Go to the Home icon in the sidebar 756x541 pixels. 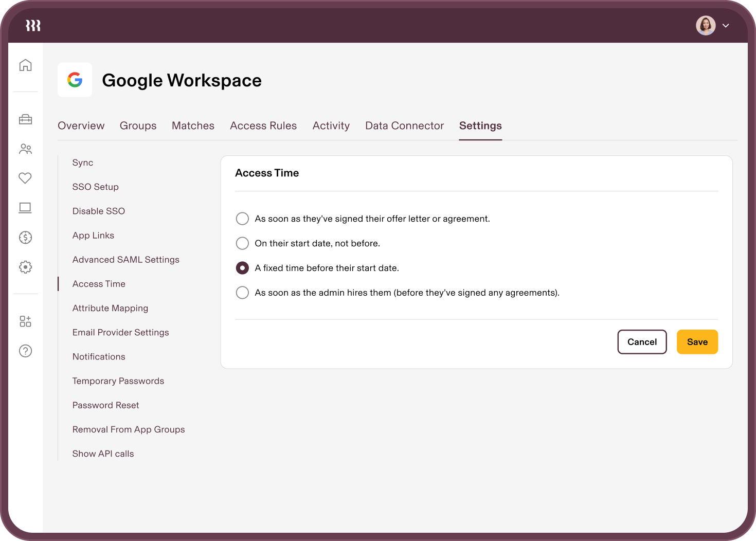tap(25, 65)
